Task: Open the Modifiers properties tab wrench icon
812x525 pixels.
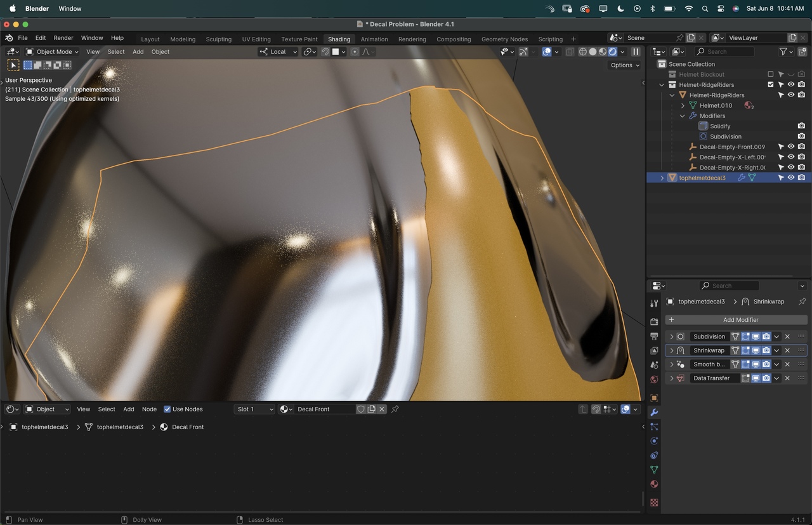Action: point(654,413)
